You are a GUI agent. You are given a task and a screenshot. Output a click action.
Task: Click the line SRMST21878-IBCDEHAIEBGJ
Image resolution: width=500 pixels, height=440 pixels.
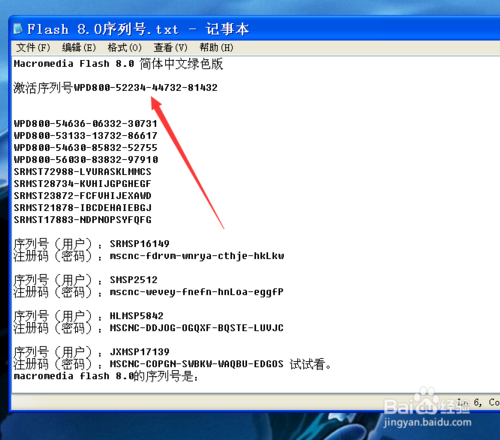pos(82,208)
